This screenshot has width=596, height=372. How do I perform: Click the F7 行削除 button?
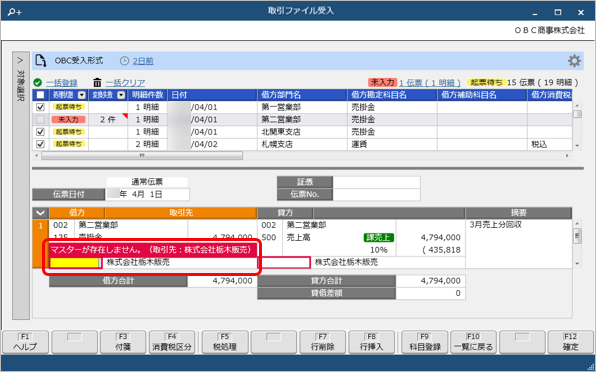322,342
